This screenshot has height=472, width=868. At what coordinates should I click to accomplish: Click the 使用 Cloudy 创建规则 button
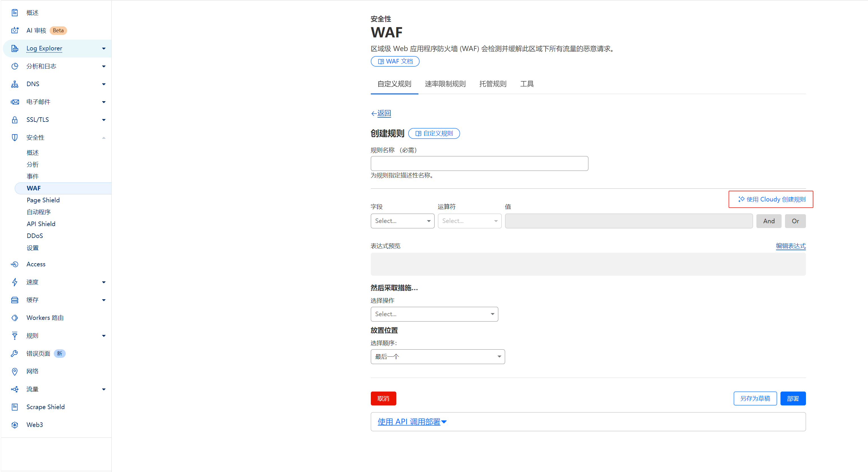771,199
